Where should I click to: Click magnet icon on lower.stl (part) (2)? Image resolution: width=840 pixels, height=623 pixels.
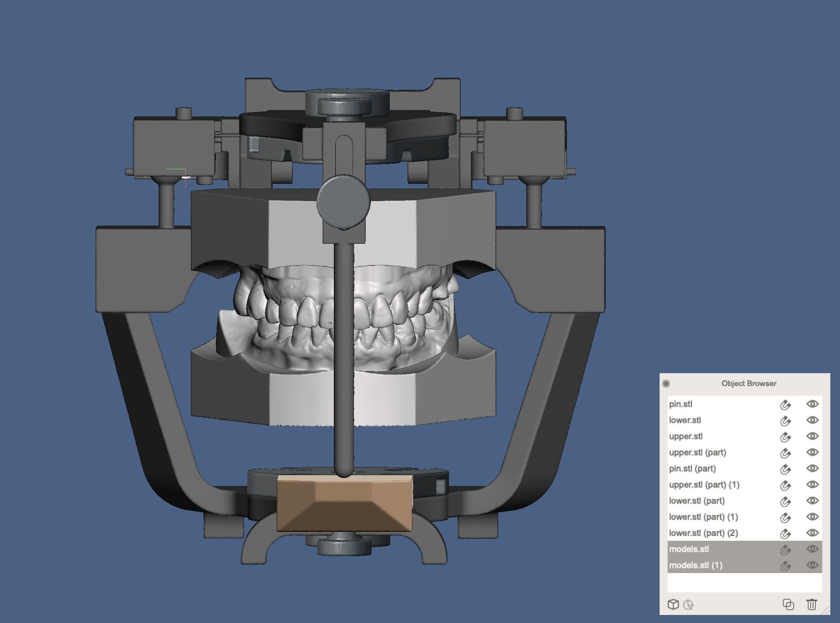pyautogui.click(x=785, y=534)
